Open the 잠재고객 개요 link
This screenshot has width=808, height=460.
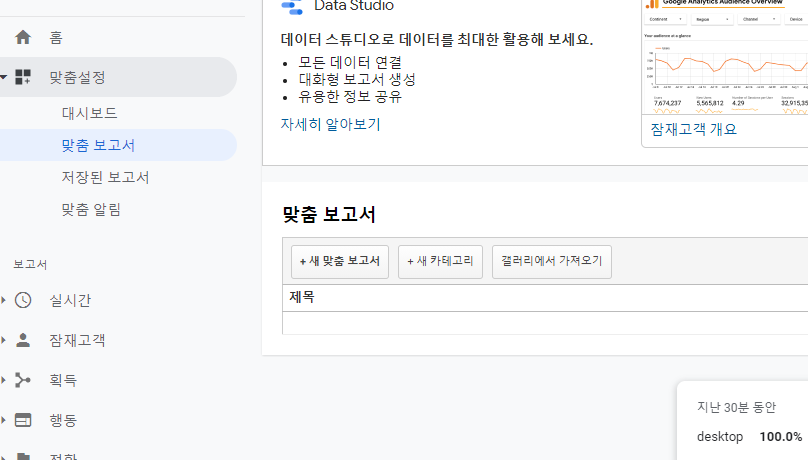tap(694, 129)
